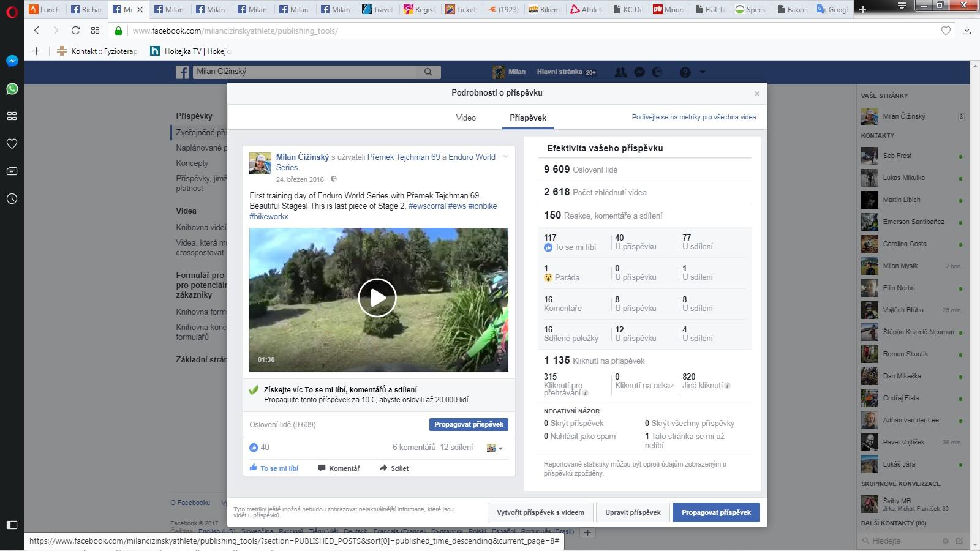Open Milan Čižinský author link
This screenshot has width=980, height=551.
(x=303, y=157)
